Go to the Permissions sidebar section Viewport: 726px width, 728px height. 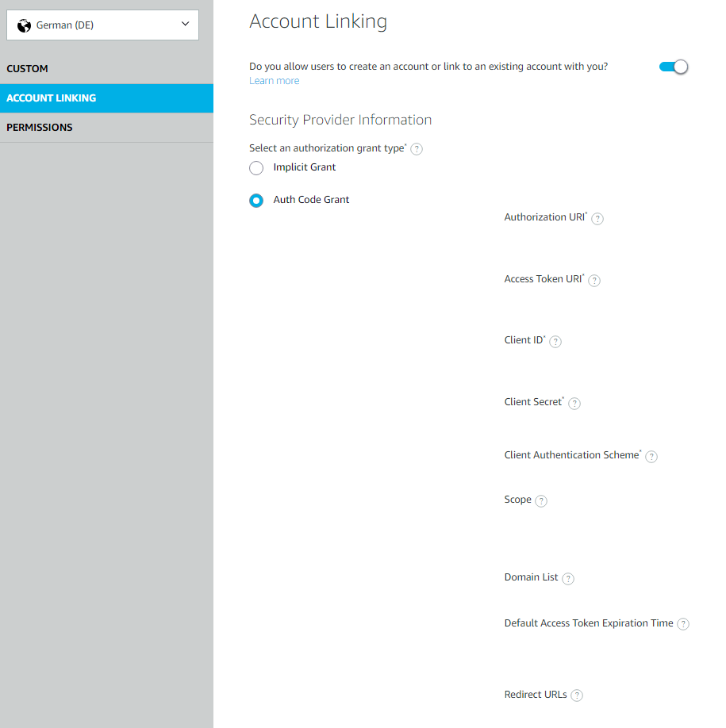pos(40,128)
